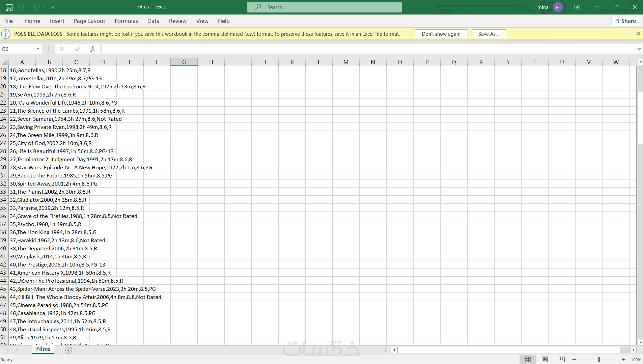Image resolution: width=643 pixels, height=364 pixels.
Task: Click the zoom in plus button
Action: (x=624, y=360)
